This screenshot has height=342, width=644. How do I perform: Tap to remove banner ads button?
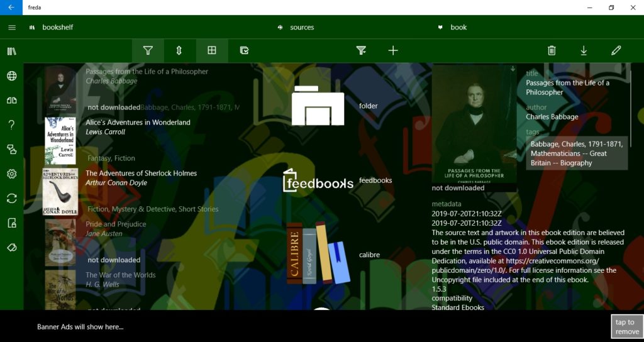coord(627,327)
